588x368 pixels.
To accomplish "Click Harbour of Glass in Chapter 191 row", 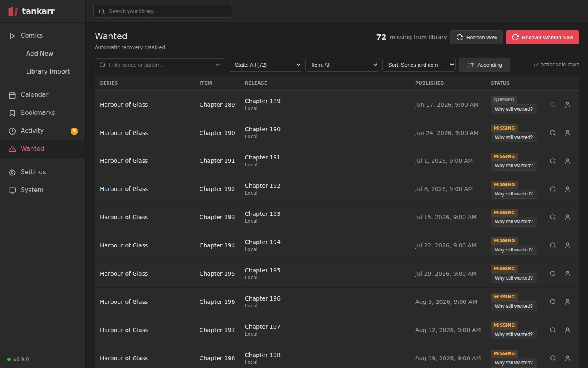I will tap(124, 161).
